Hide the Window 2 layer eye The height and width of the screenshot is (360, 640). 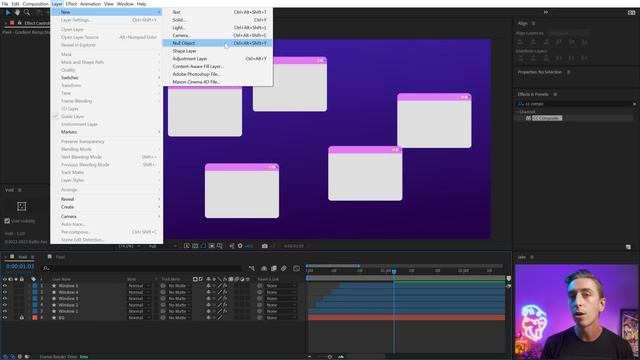[5, 305]
